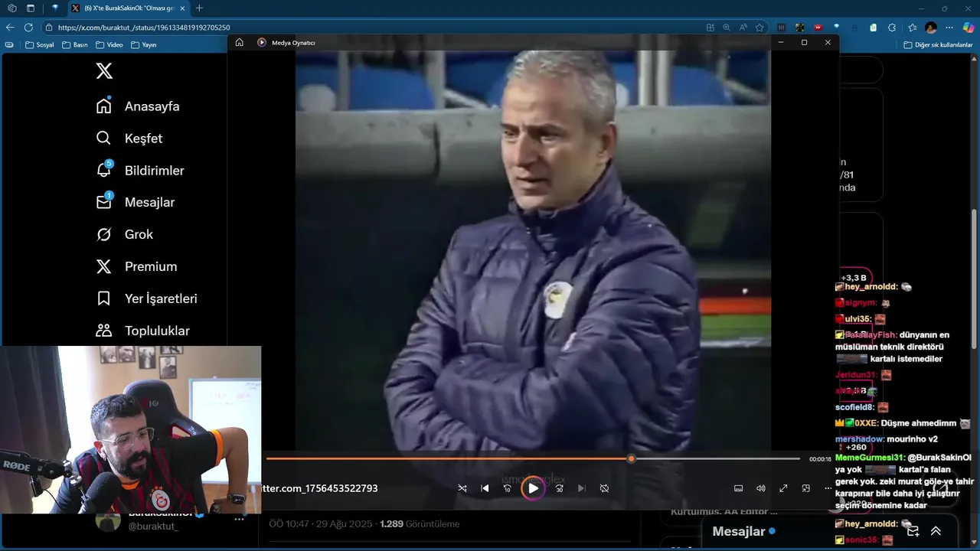Add this page to favorites star

[759, 28]
